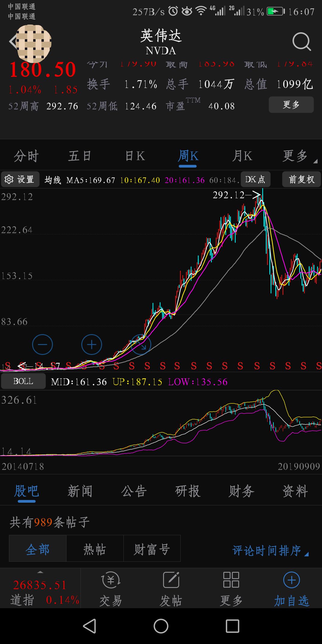Tap the alarm clock status icon

coord(173,11)
